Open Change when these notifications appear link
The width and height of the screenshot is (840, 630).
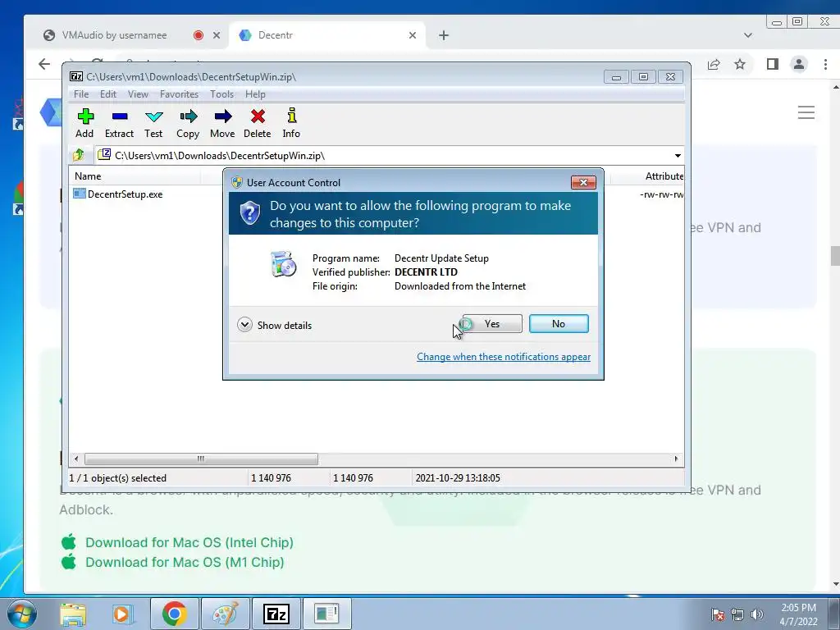tap(504, 357)
